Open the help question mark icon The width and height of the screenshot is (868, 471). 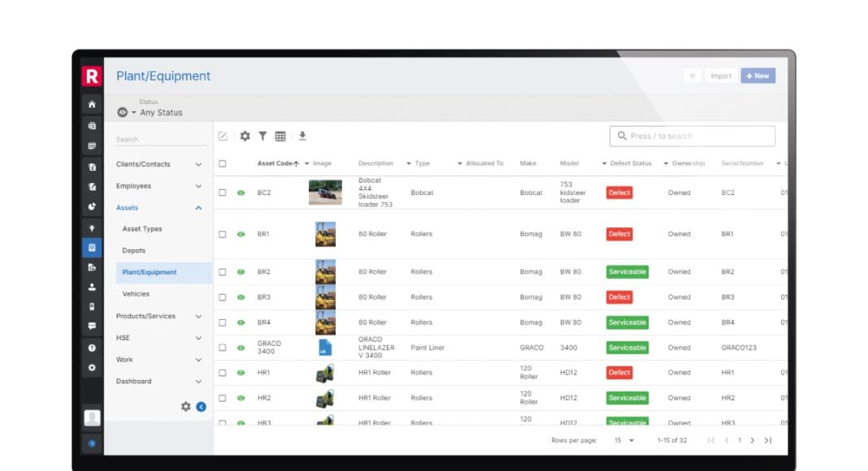coord(92,348)
